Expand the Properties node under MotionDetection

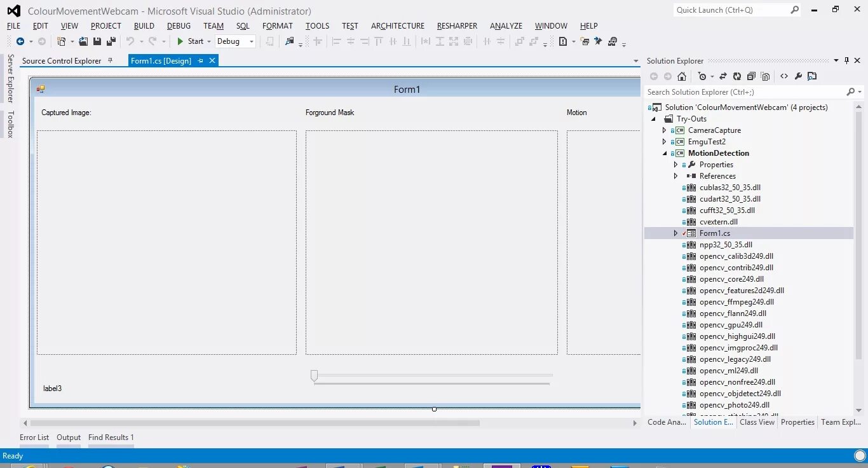676,165
